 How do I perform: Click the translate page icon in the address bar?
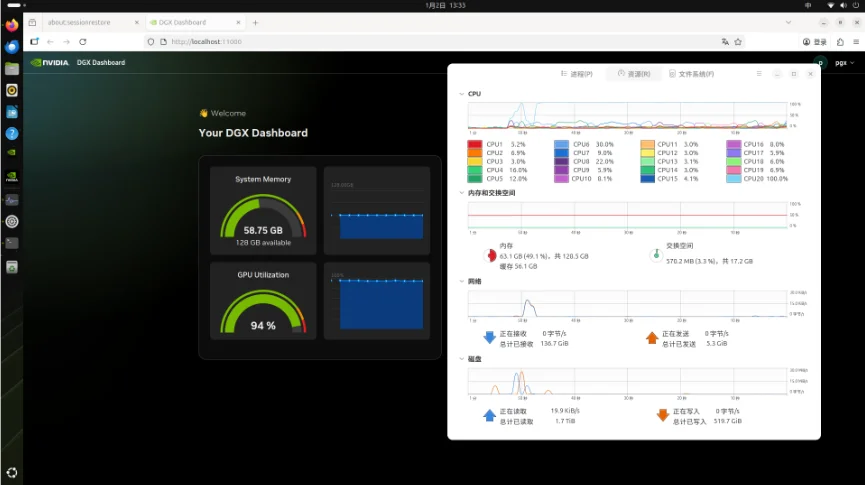tap(725, 42)
